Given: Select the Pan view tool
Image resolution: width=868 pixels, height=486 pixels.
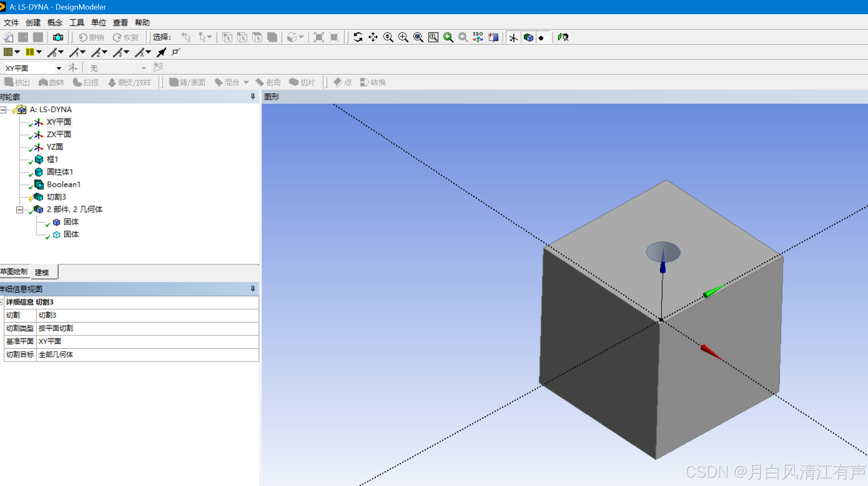Looking at the screenshot, I should [373, 37].
